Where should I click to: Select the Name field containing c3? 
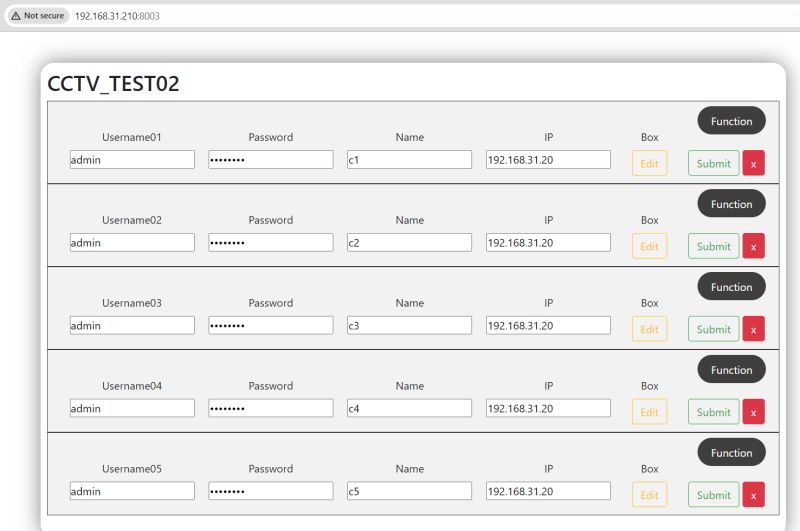pos(410,325)
